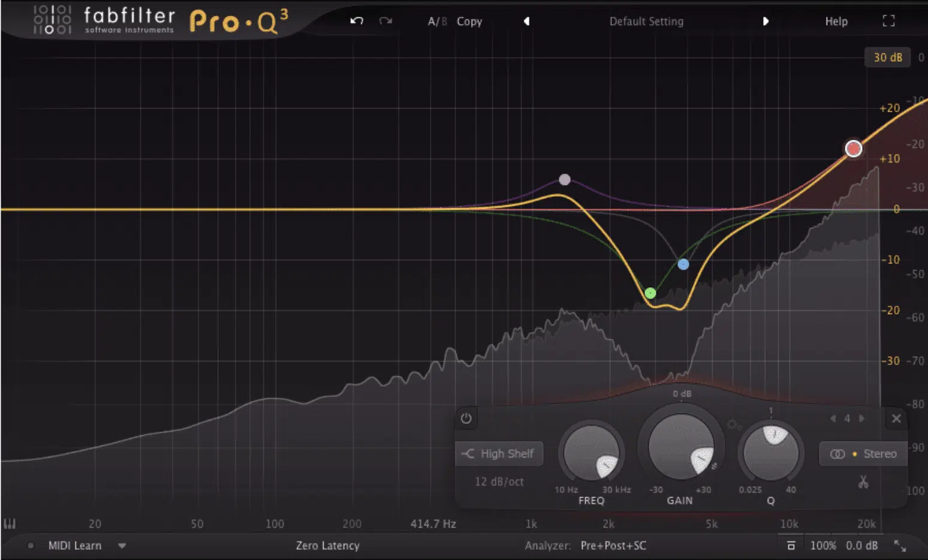The height and width of the screenshot is (560, 928).
Task: Open the High Shelf filter shape dropdown
Action: pos(499,454)
